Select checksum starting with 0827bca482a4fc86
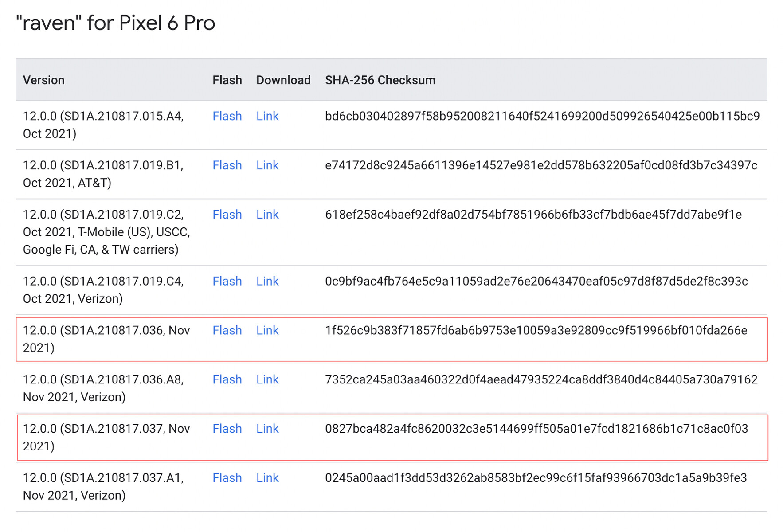Image resolution: width=783 pixels, height=532 pixels. [536, 429]
